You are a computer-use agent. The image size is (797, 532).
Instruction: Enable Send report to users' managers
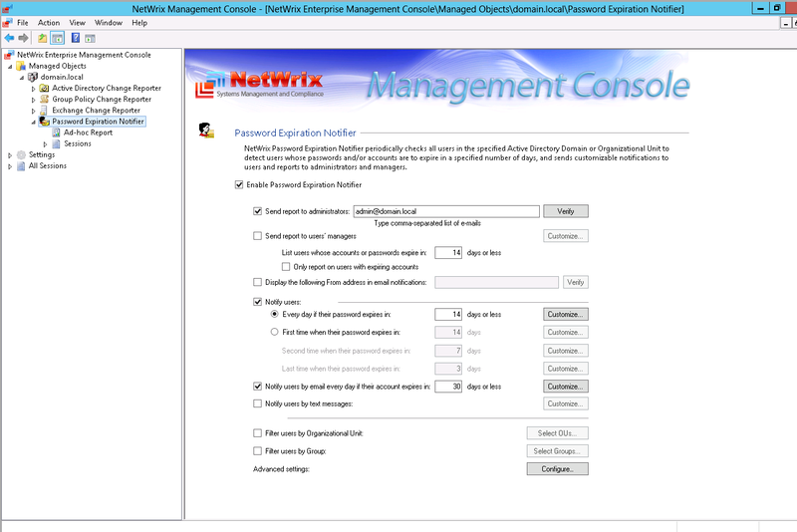(258, 236)
